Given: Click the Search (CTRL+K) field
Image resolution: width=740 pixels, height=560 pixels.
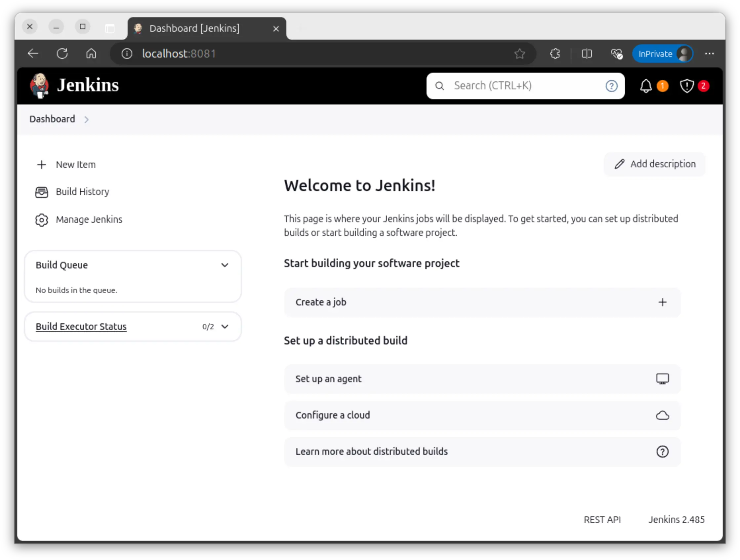Looking at the screenshot, I should [525, 86].
